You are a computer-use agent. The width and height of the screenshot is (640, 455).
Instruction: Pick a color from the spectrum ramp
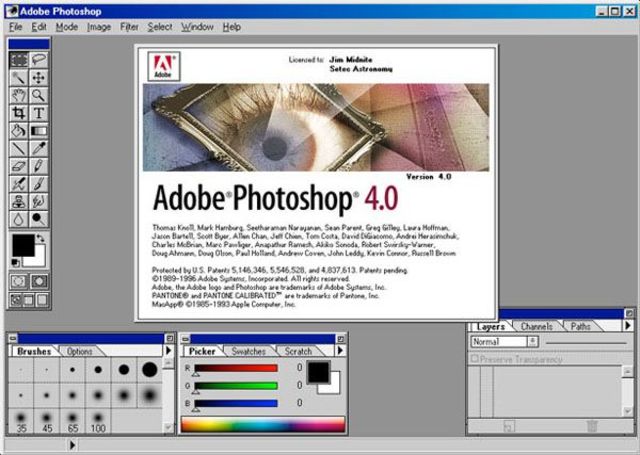pyautogui.click(x=263, y=424)
